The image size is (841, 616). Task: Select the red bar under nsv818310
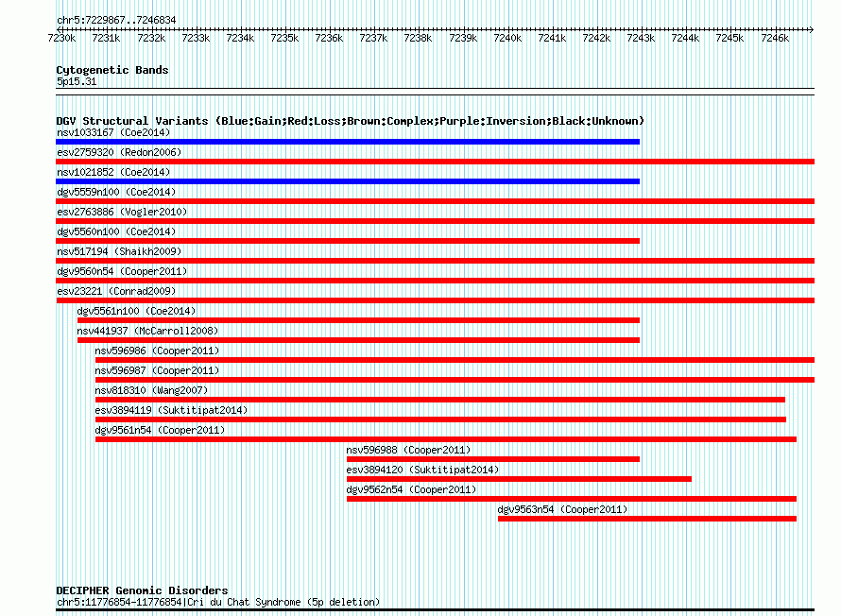440,400
